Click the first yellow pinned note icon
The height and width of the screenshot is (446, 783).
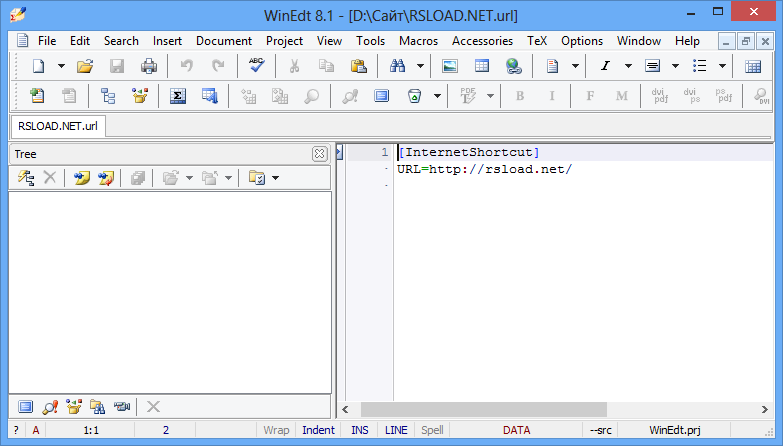[81, 178]
